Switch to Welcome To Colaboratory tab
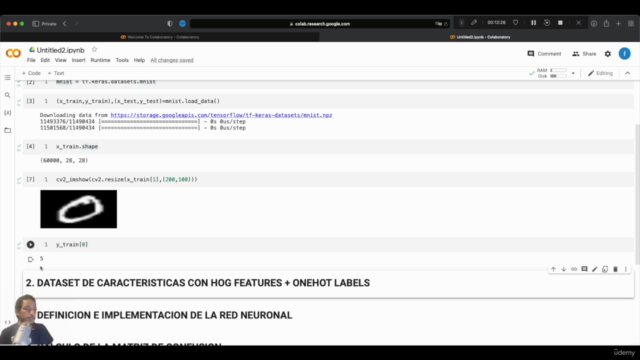This screenshot has width=640, height=360. coord(160,37)
